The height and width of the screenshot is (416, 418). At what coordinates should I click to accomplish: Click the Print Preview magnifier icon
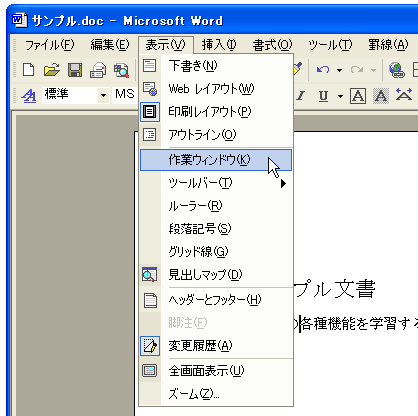pyautogui.click(x=121, y=70)
